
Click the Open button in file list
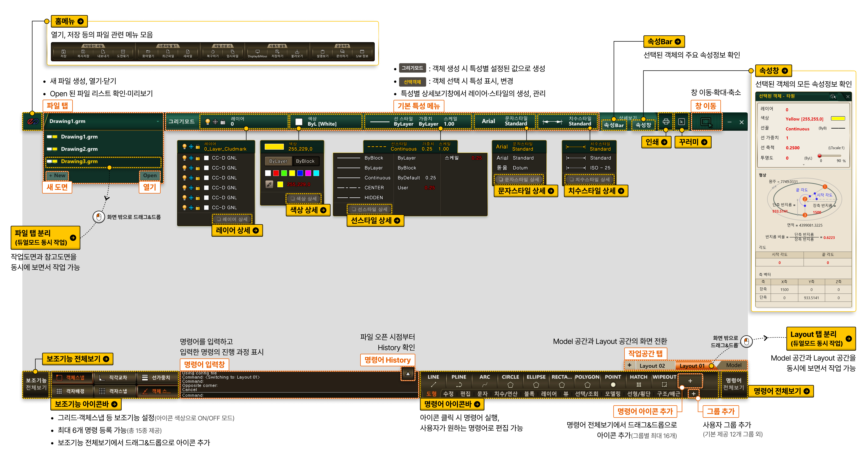(150, 175)
